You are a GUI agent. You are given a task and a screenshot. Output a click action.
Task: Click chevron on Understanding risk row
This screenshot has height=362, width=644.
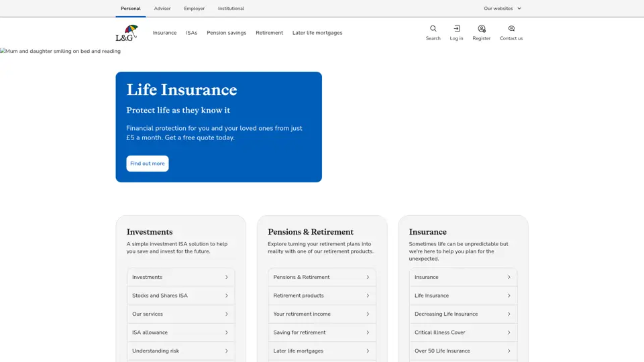click(226, 351)
